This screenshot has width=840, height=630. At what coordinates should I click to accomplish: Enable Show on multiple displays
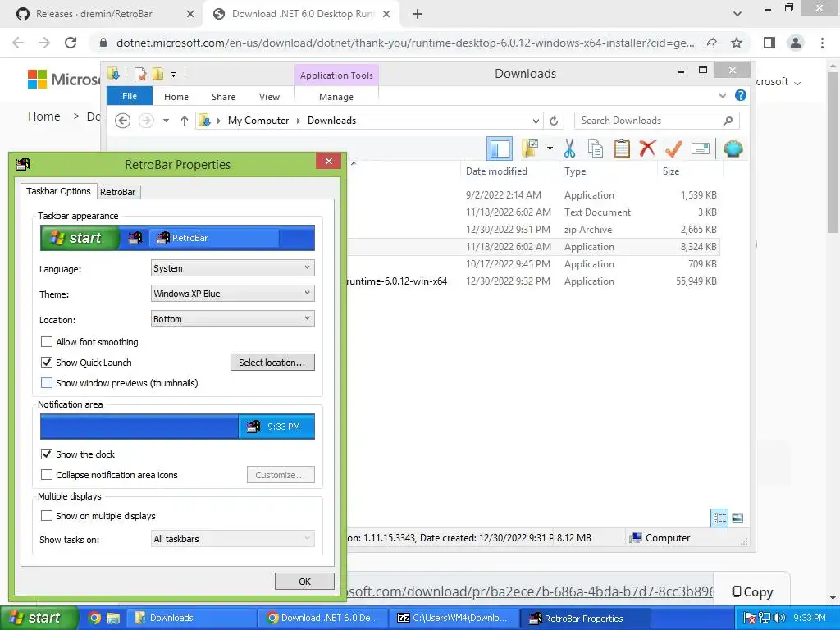[x=47, y=515]
